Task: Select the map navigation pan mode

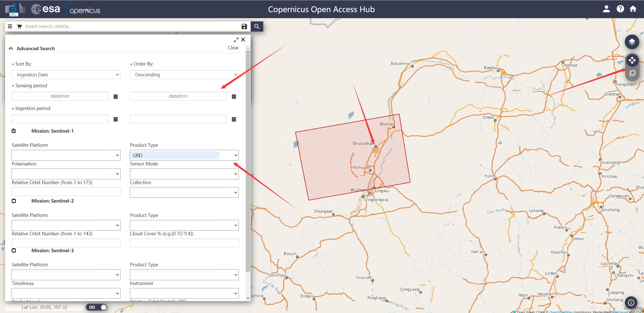Action: click(632, 61)
